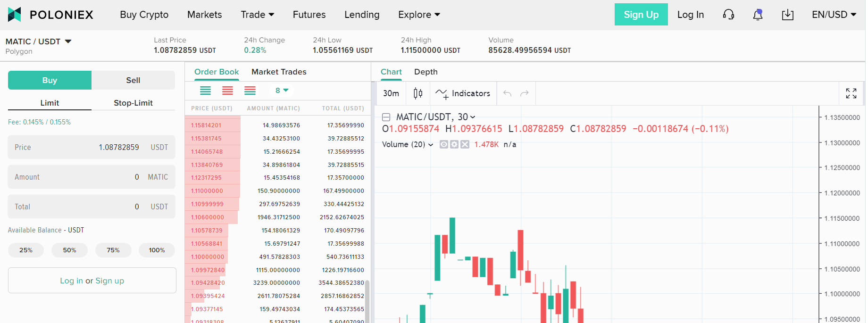Screen dimensions: 868x323
Task: Open EN/USD language currency dropdown
Action: pyautogui.click(x=834, y=15)
